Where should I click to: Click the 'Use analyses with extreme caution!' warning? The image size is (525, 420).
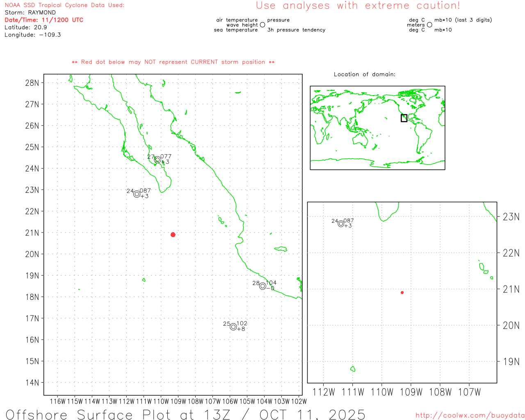358,6
